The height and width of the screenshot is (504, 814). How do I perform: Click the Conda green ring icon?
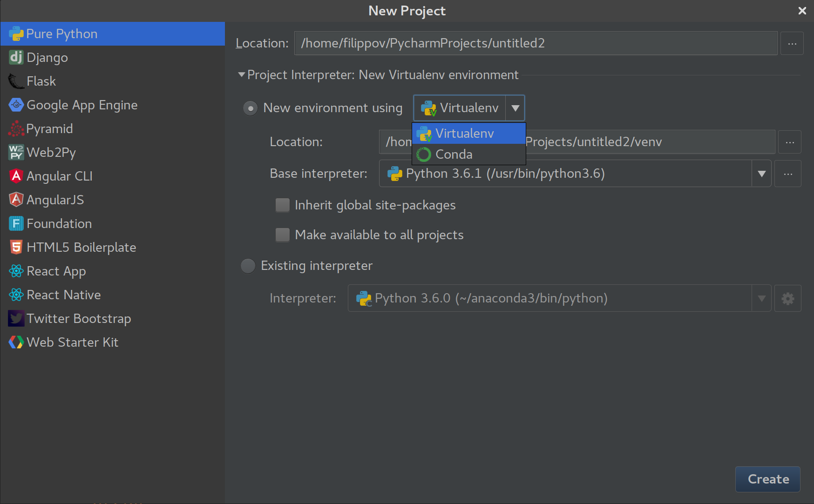point(424,155)
